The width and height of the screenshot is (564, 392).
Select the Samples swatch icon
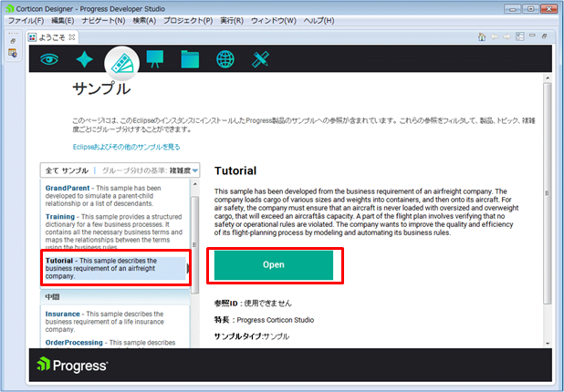click(x=122, y=65)
